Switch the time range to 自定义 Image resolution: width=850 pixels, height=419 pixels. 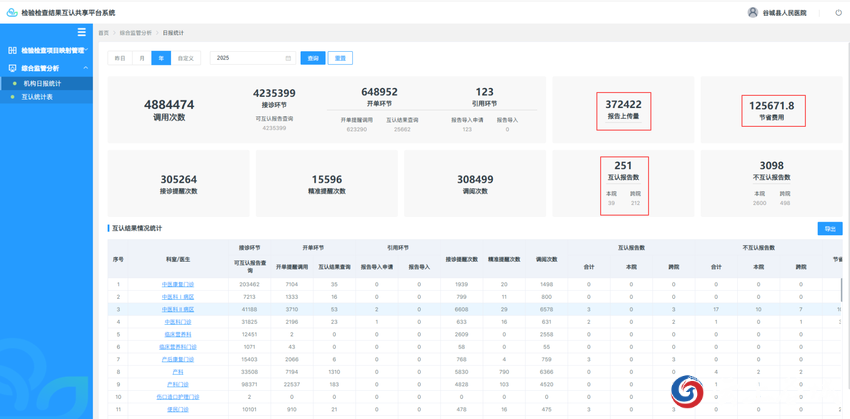185,58
